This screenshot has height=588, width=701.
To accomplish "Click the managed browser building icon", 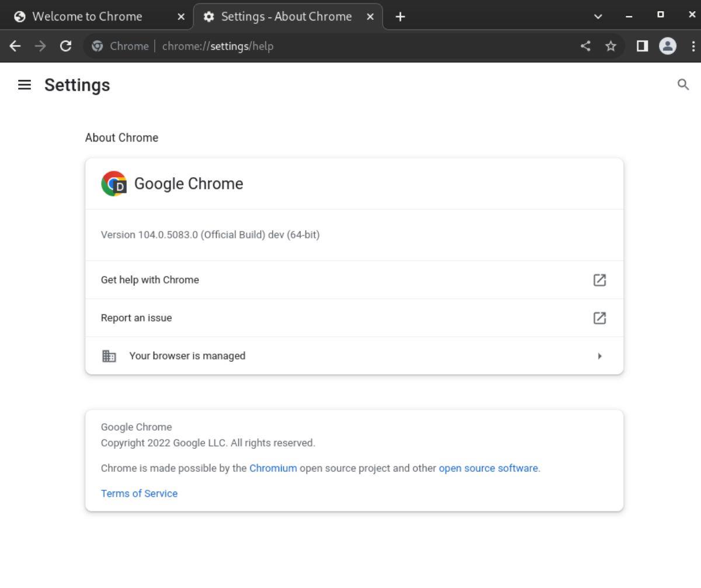I will (x=109, y=355).
